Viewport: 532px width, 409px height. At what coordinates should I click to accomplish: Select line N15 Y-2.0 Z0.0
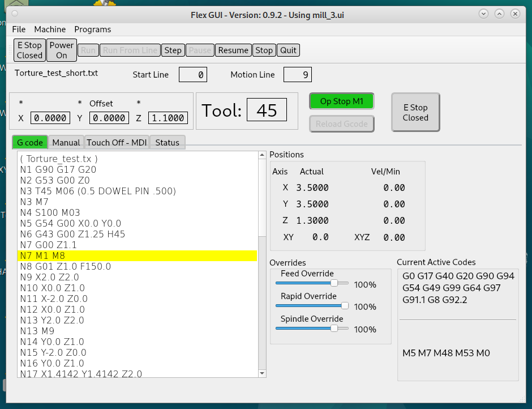click(137, 352)
